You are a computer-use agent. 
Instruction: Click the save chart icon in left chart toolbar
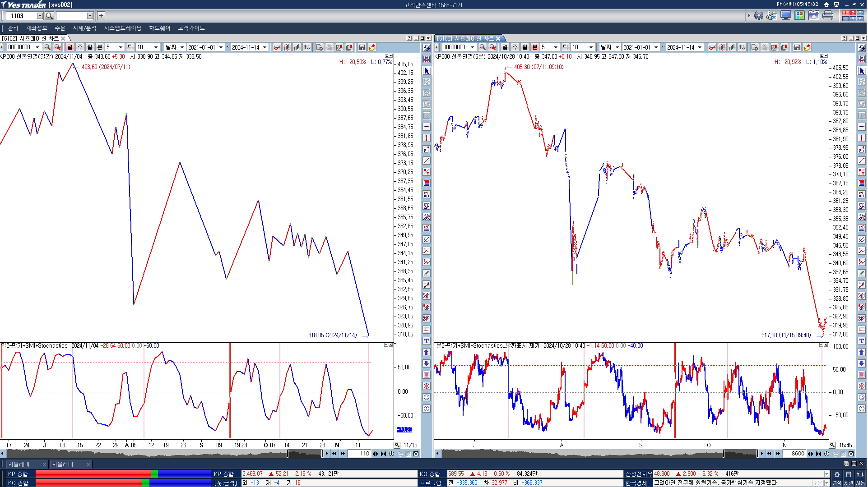362,47
